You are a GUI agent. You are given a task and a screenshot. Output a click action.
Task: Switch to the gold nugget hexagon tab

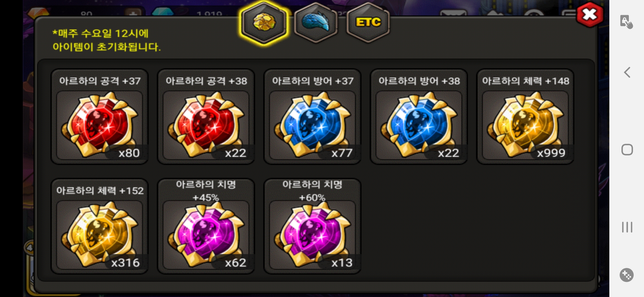264,23
